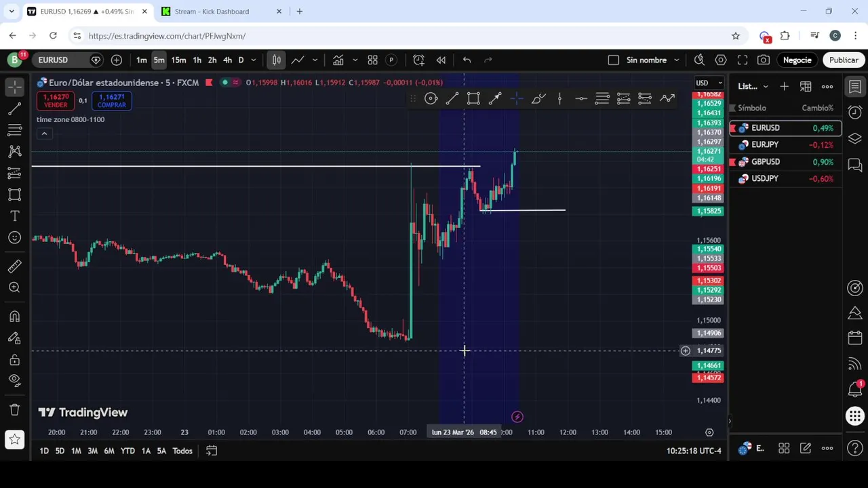Click the Negocie button
868x488 pixels.
pos(797,60)
